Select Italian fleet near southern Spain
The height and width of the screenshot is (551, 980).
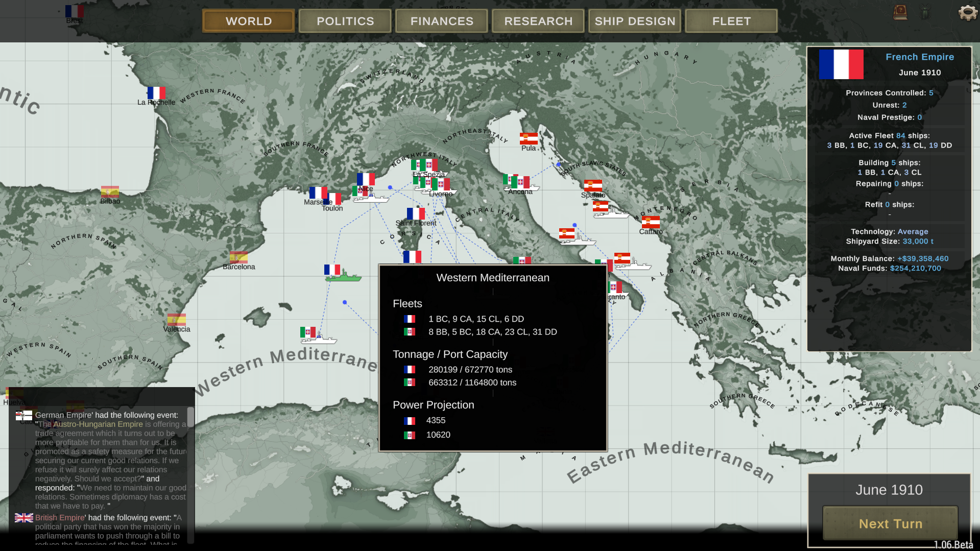318,337
